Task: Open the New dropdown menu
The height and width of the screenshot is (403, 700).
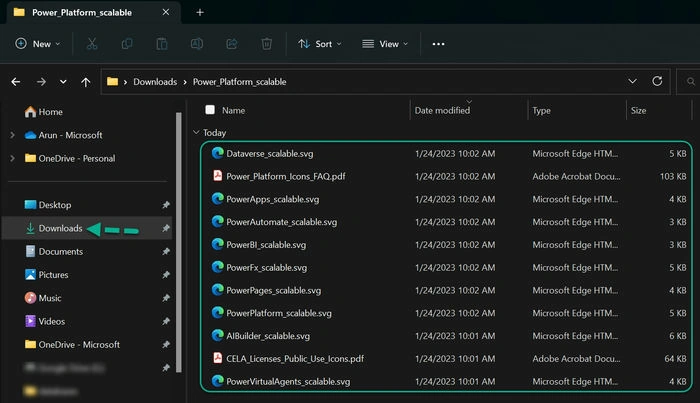Action: (x=38, y=44)
